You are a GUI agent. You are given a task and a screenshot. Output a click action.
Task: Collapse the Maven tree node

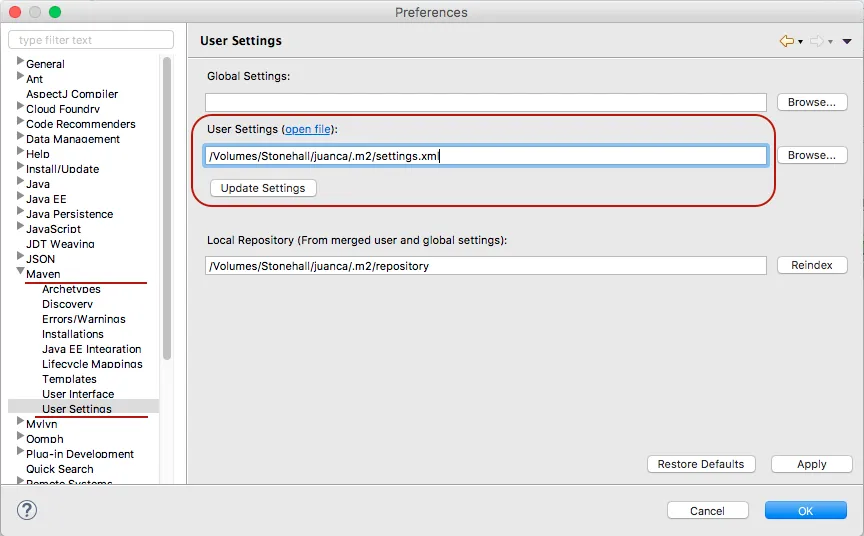20,273
